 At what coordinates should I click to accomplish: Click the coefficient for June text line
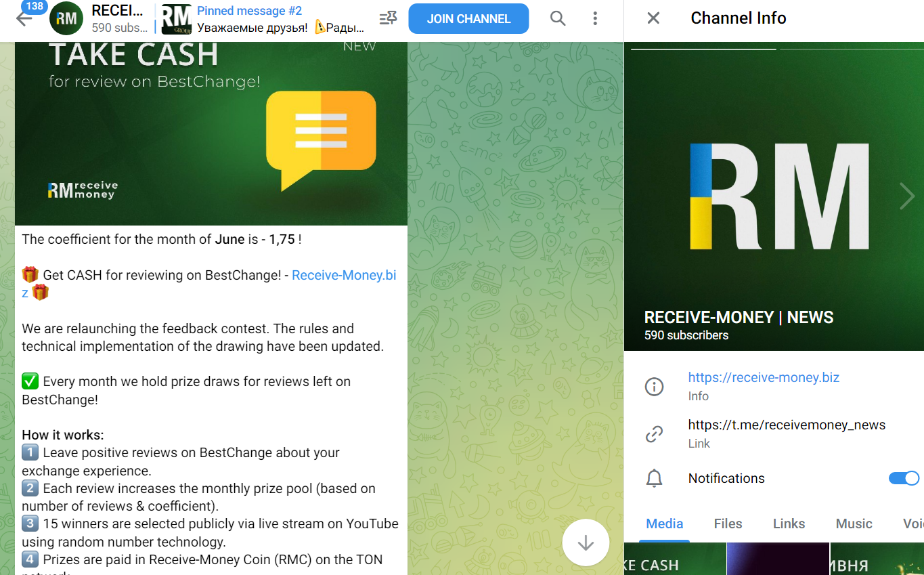point(161,239)
